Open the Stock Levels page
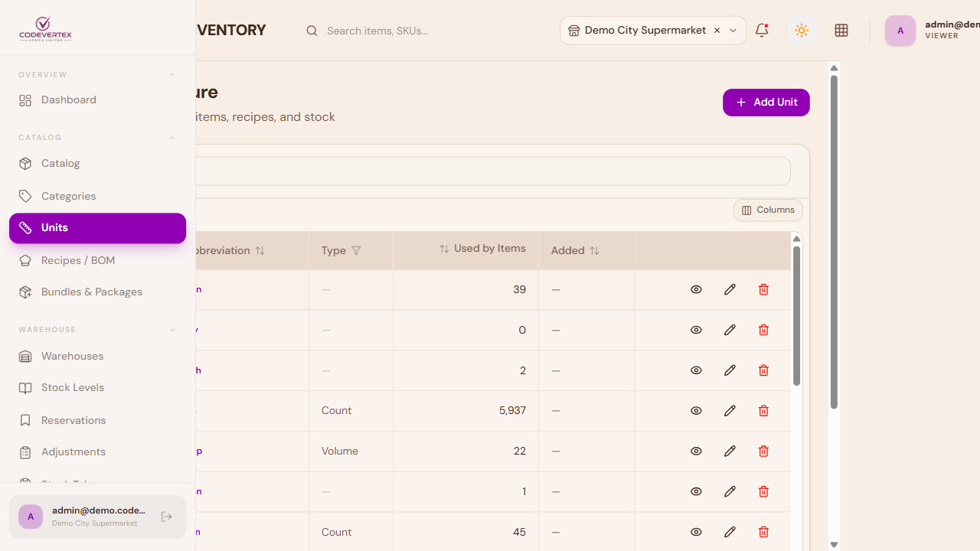The width and height of the screenshot is (980, 551). [97, 388]
